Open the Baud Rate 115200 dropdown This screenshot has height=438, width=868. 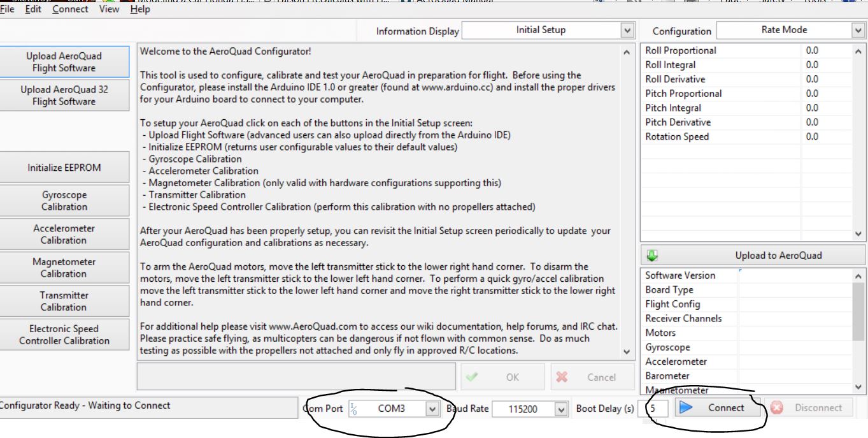[530, 409]
